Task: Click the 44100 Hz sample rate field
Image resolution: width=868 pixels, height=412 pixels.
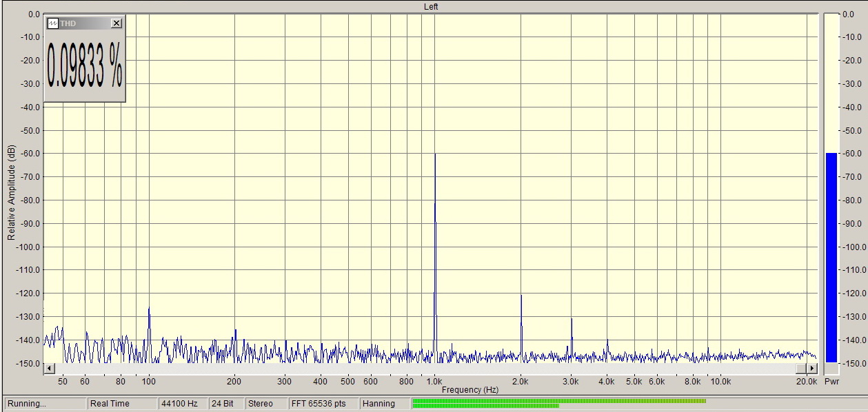Action: (183, 404)
